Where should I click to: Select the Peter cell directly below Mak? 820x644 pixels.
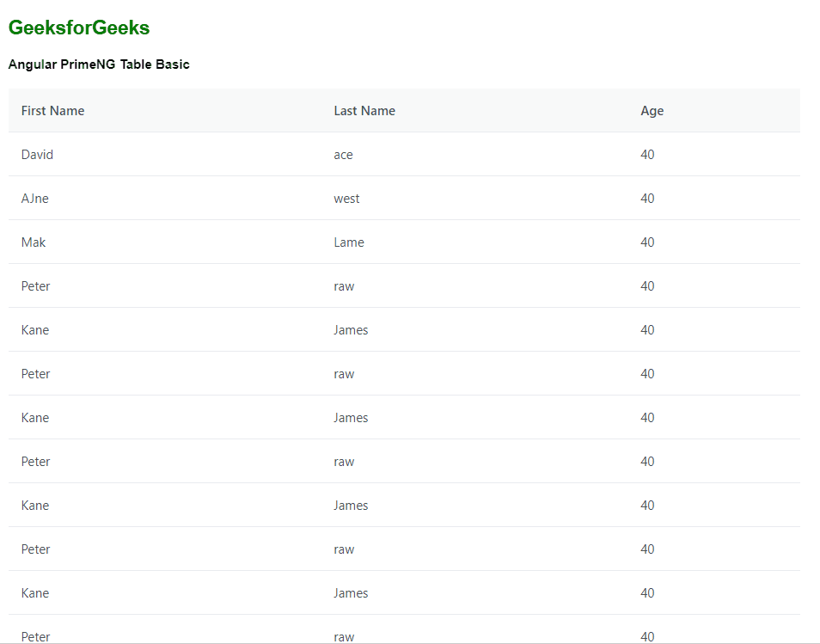coord(36,286)
